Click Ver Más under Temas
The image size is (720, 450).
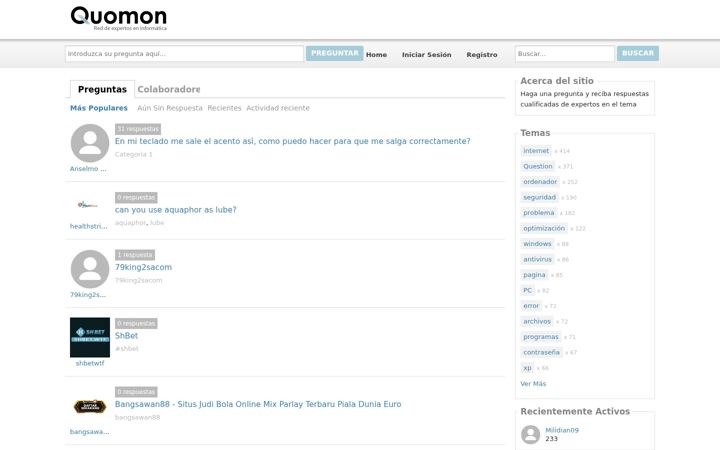pyautogui.click(x=533, y=384)
